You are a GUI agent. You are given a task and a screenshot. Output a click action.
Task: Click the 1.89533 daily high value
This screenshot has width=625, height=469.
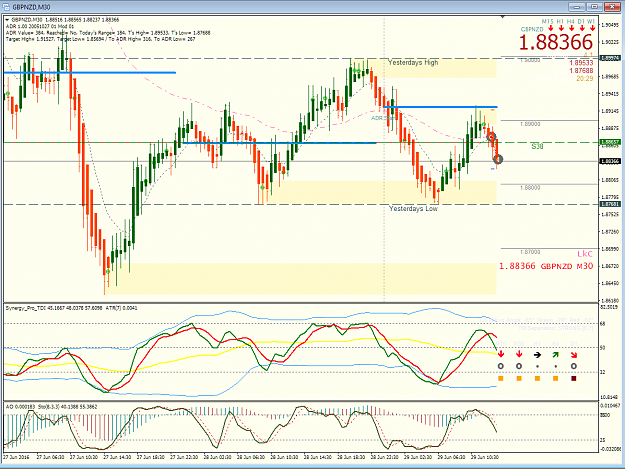click(x=581, y=63)
